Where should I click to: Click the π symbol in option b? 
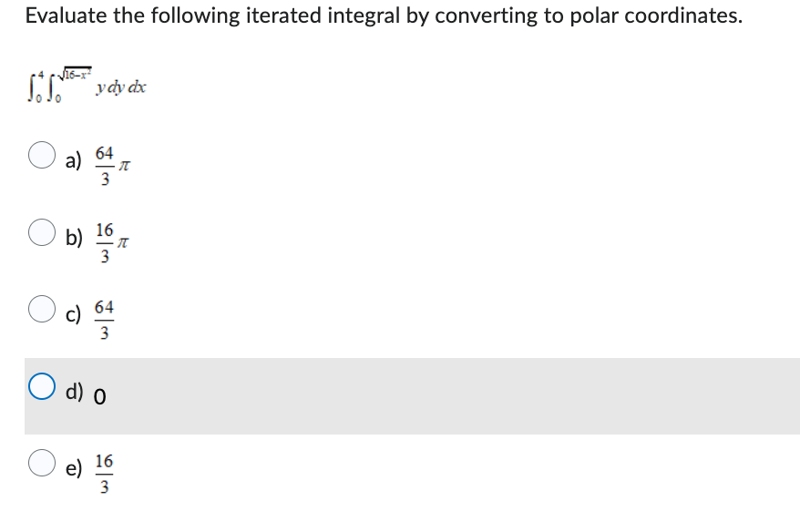coord(124,241)
